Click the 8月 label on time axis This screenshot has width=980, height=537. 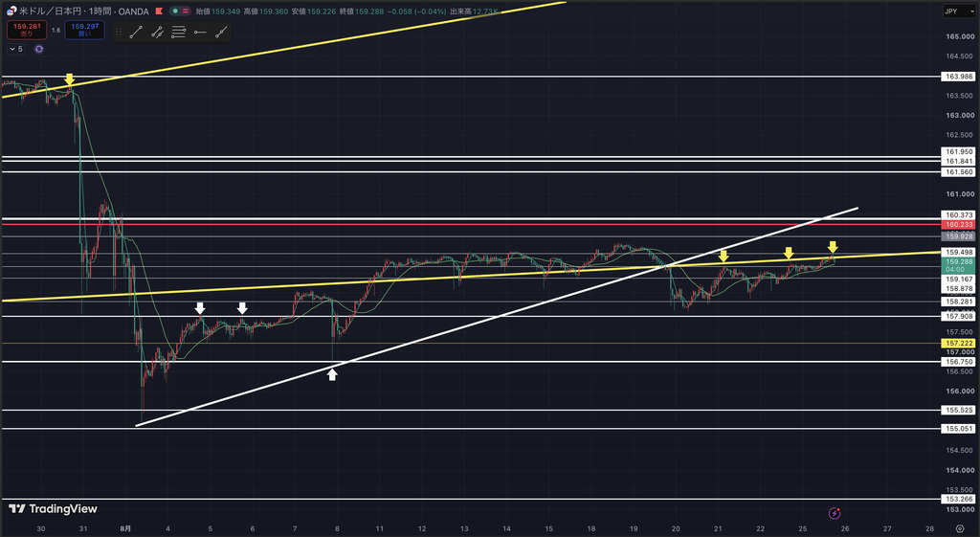pyautogui.click(x=125, y=528)
